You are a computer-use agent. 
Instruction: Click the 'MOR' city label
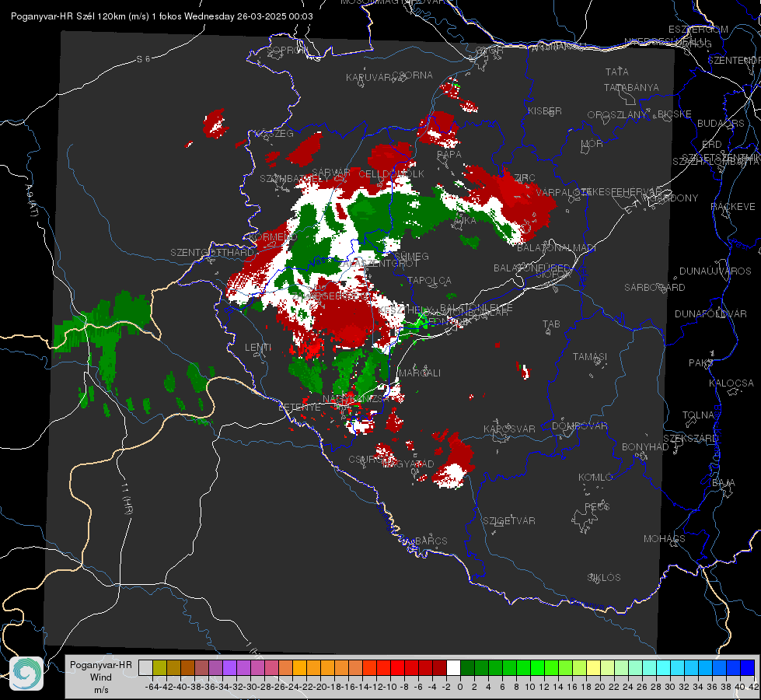pyautogui.click(x=592, y=143)
